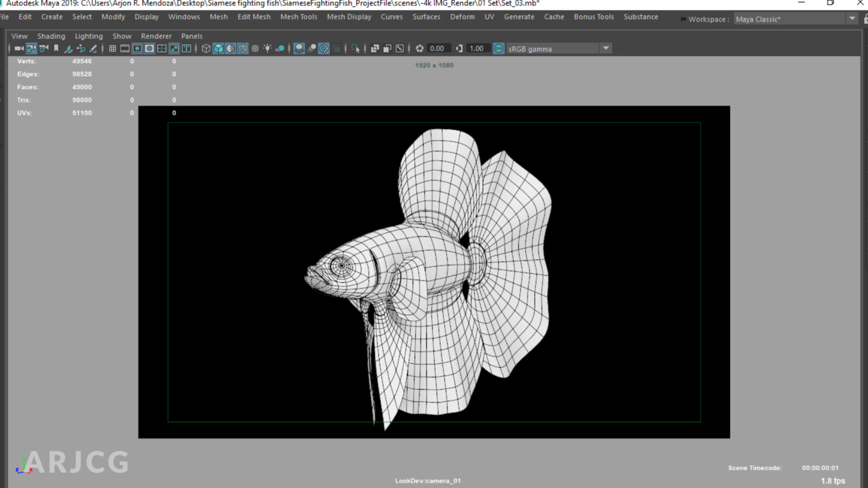
Task: Open the Mesh menu
Action: (219, 17)
